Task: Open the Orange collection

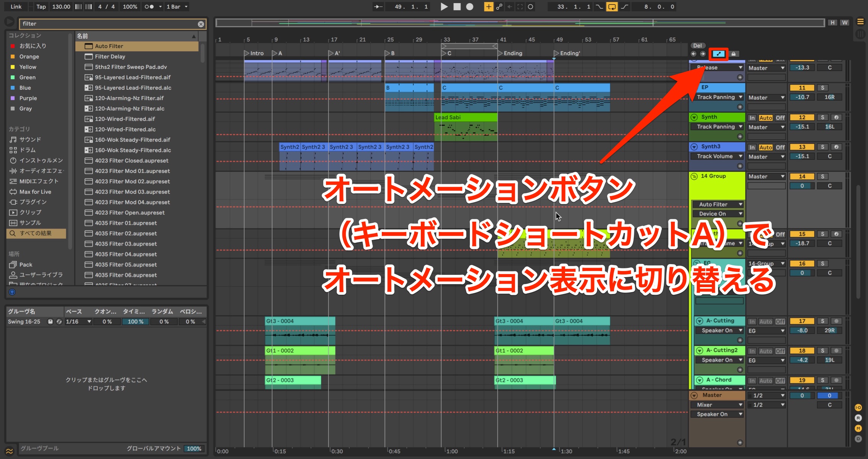Action: click(x=29, y=56)
